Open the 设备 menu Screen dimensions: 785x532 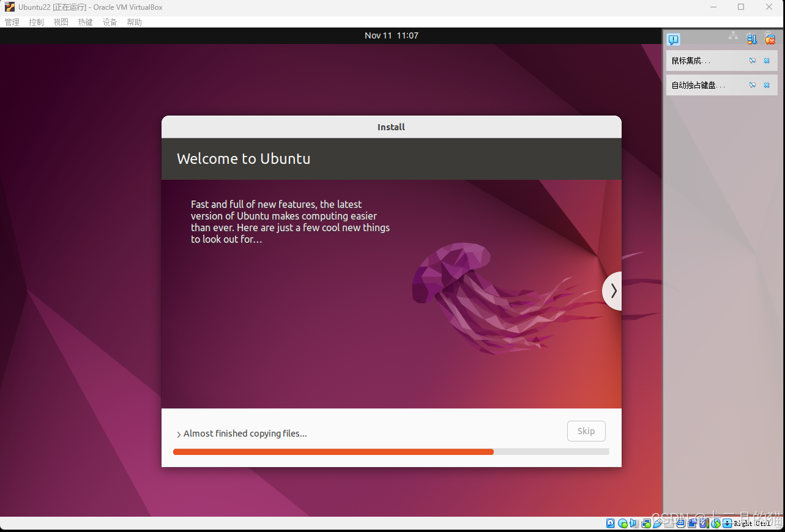tap(110, 22)
